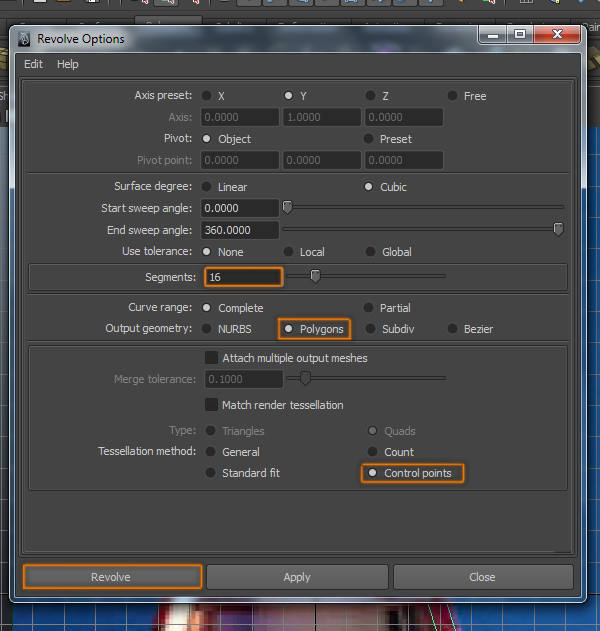Viewport: 600px width, 631px height.
Task: Set curve range to Partial
Action: pyautogui.click(x=369, y=308)
